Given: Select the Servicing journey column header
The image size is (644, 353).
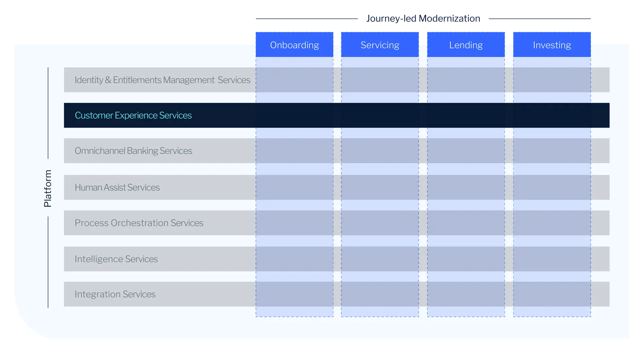Looking at the screenshot, I should click(380, 45).
